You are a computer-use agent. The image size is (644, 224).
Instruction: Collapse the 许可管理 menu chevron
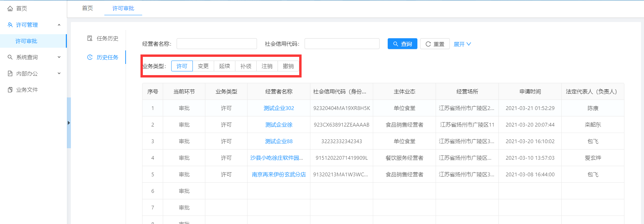pyautogui.click(x=59, y=25)
